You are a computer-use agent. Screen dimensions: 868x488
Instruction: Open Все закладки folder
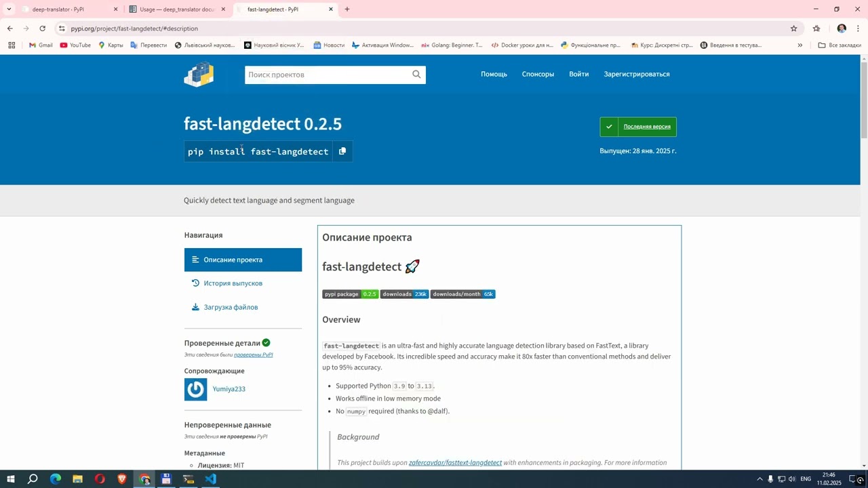840,45
